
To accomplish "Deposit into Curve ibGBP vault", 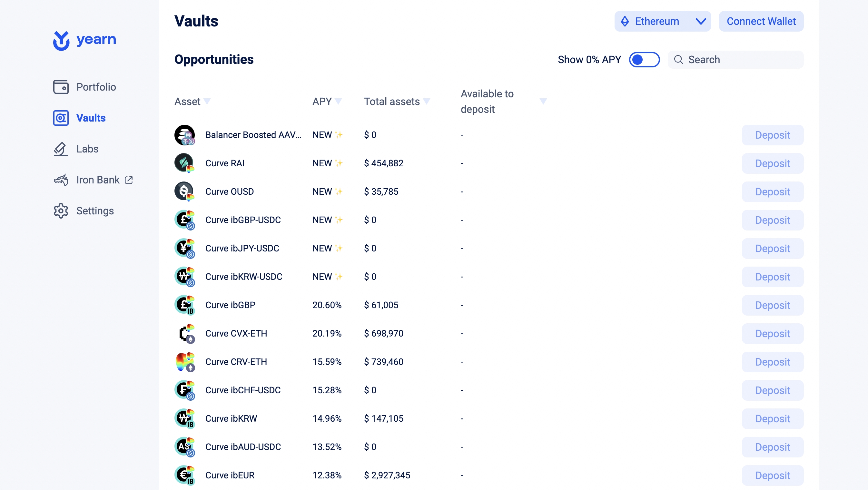I will 772,305.
